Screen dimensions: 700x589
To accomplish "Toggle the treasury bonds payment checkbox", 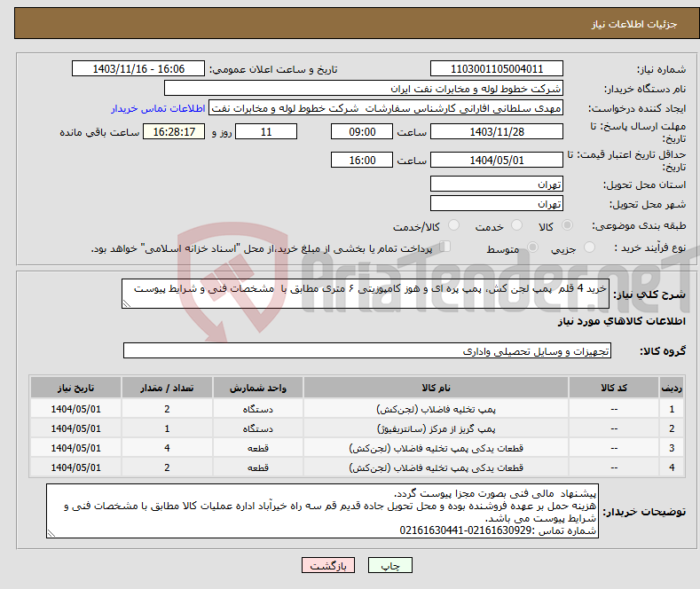I will click(x=445, y=247).
